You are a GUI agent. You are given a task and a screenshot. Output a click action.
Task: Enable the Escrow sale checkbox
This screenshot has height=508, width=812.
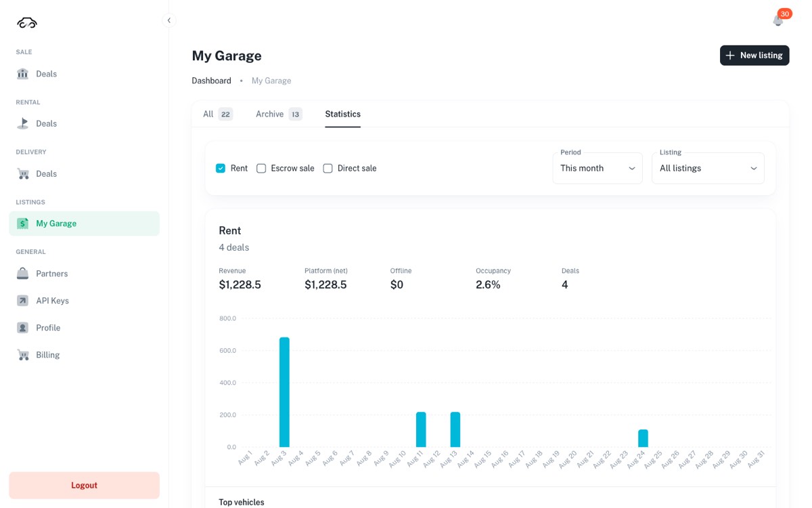tap(261, 168)
